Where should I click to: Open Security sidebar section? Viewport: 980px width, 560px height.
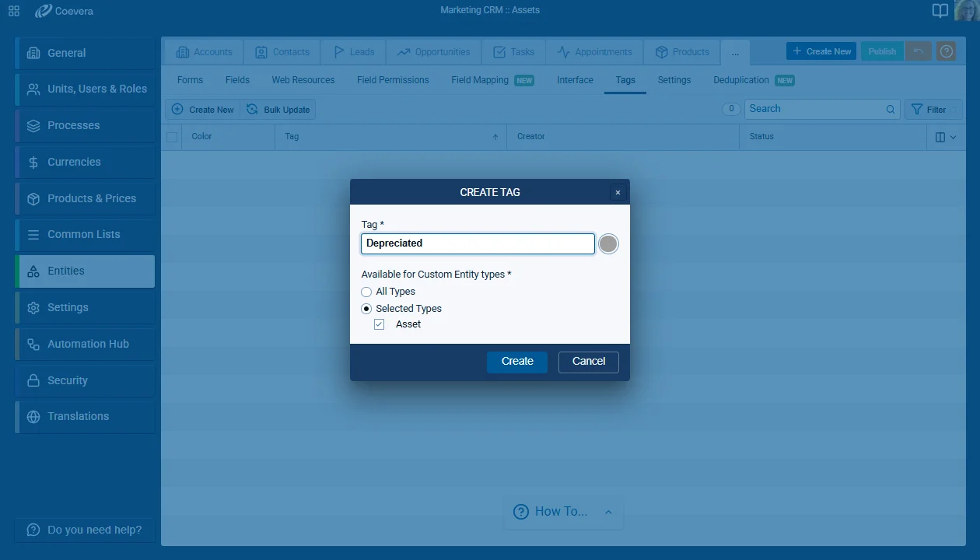[86, 380]
